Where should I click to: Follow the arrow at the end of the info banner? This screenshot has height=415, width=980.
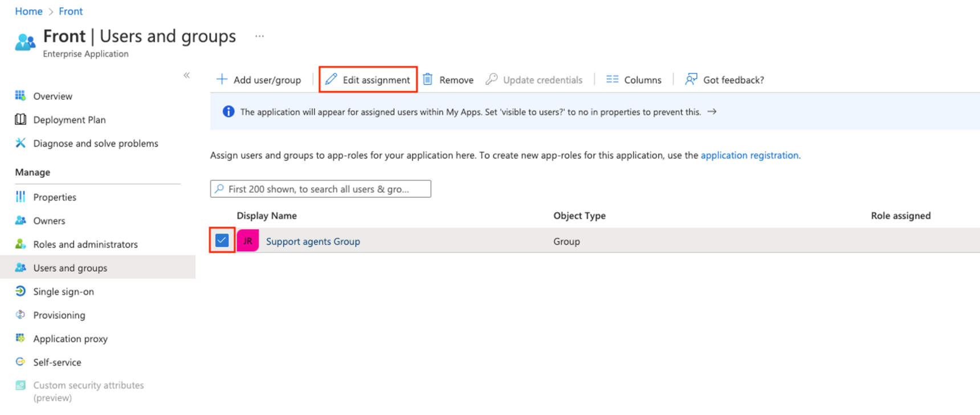(712, 112)
